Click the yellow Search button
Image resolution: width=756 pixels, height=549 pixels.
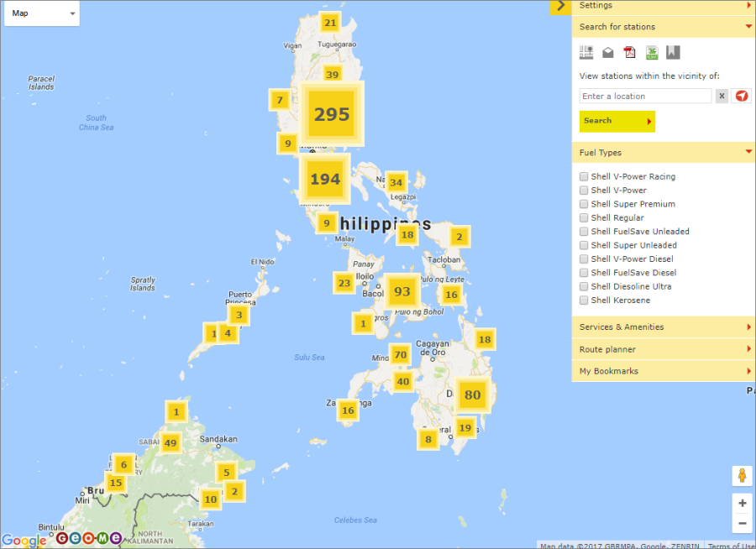(x=617, y=121)
